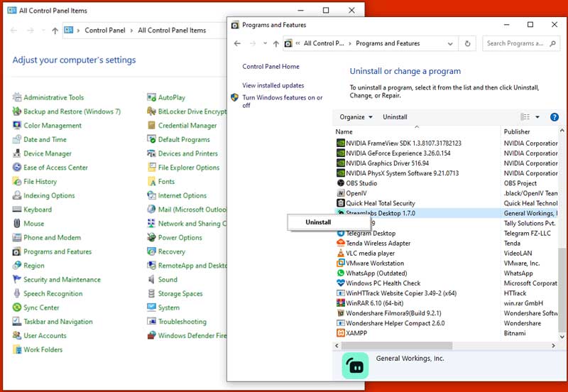The width and height of the screenshot is (568, 392).
Task: Sort by the Name column header
Action: 416,131
